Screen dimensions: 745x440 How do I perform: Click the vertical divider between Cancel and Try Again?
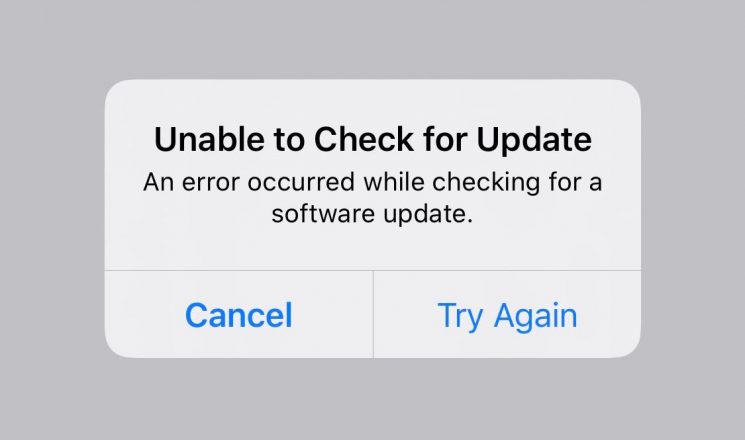point(373,315)
